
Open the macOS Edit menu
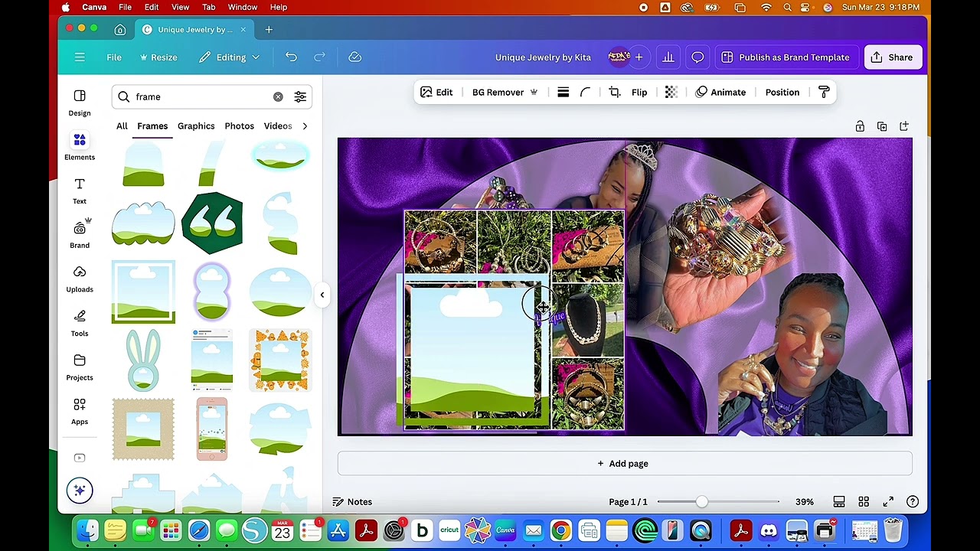[x=152, y=8]
